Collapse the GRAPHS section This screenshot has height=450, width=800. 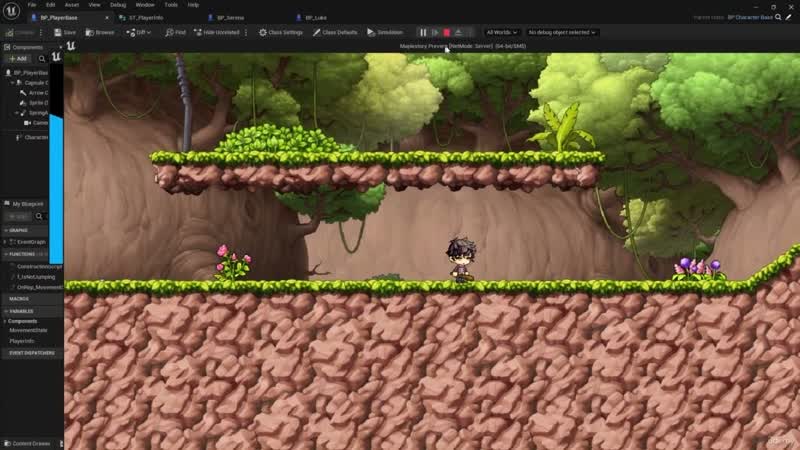point(6,230)
